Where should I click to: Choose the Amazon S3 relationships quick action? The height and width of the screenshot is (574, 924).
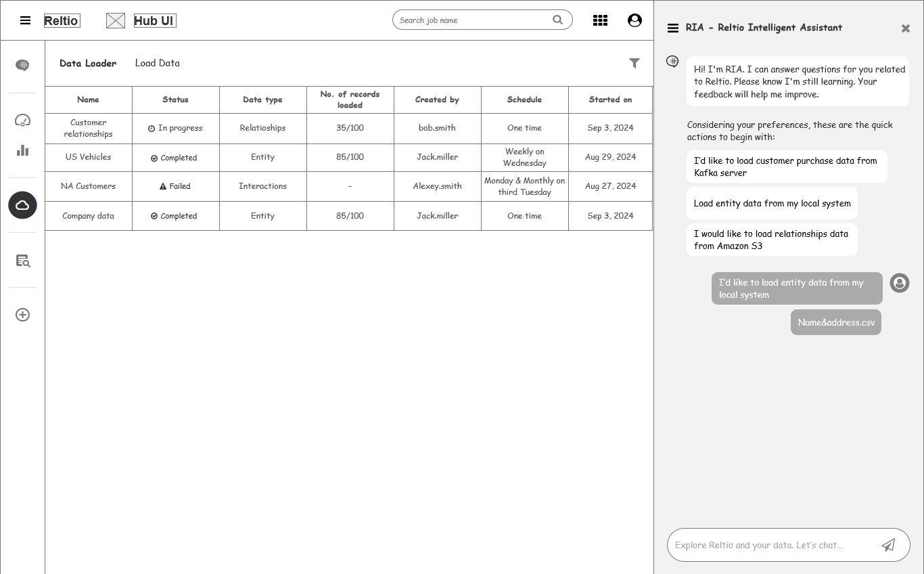coord(771,240)
